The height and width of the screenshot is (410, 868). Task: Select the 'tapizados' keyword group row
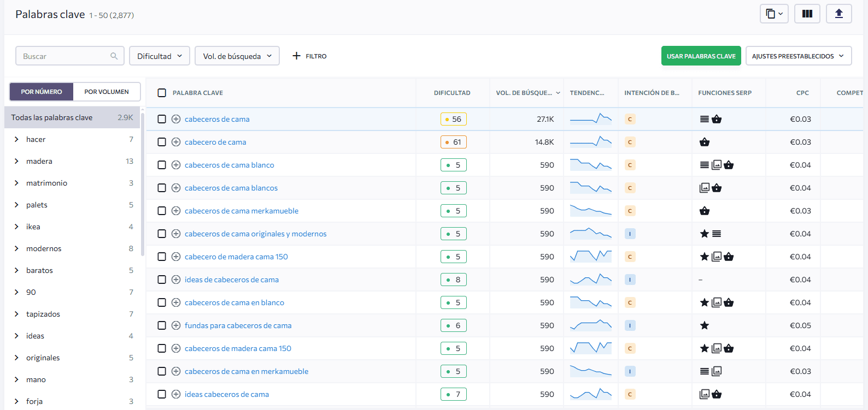click(x=72, y=314)
